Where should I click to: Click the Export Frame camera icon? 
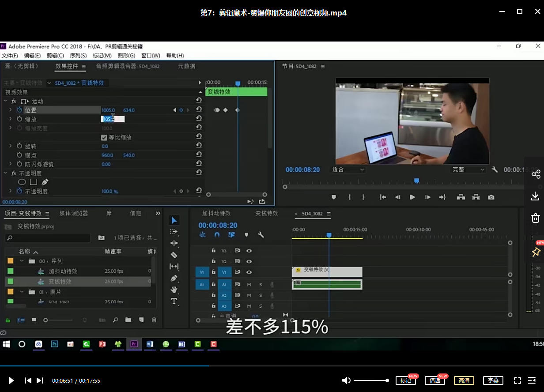tap(491, 197)
